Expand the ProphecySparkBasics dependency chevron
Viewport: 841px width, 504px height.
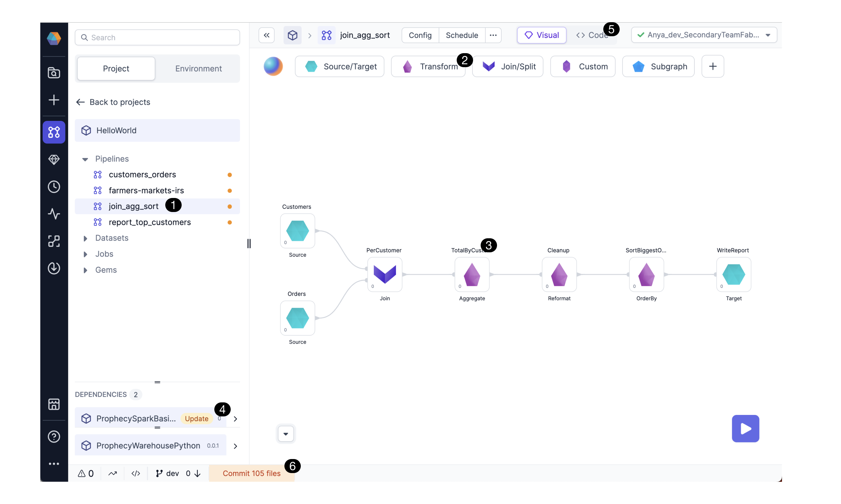[235, 419]
